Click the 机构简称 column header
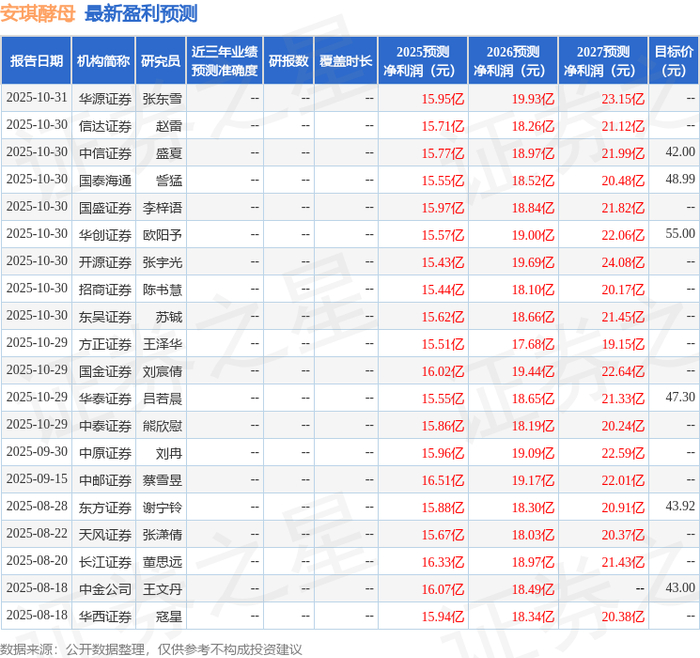The height and width of the screenshot is (658, 700). pos(104,61)
